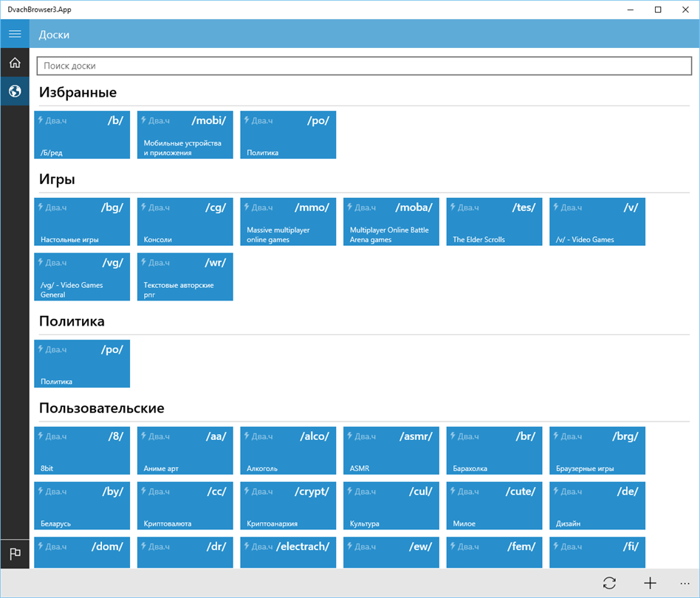Open the hamburger navigation menu
The height and width of the screenshot is (598, 700).
[x=15, y=34]
